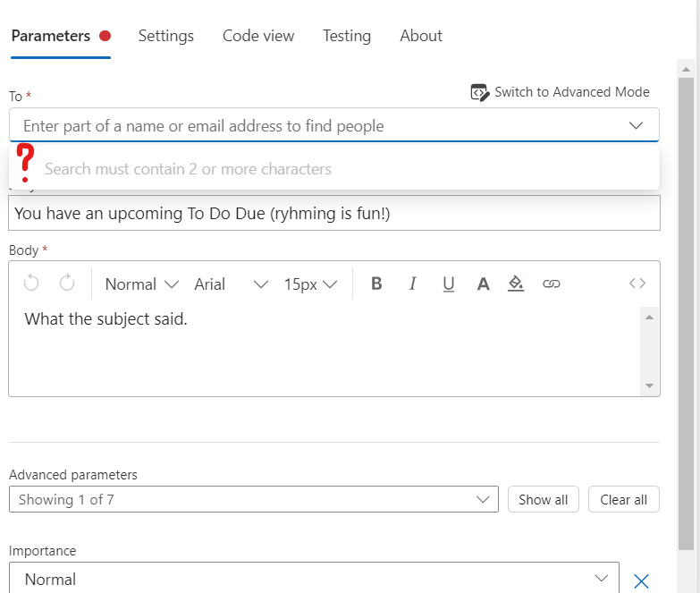Open the Normal paragraph style dropdown
This screenshot has width=700, height=593.
[142, 284]
